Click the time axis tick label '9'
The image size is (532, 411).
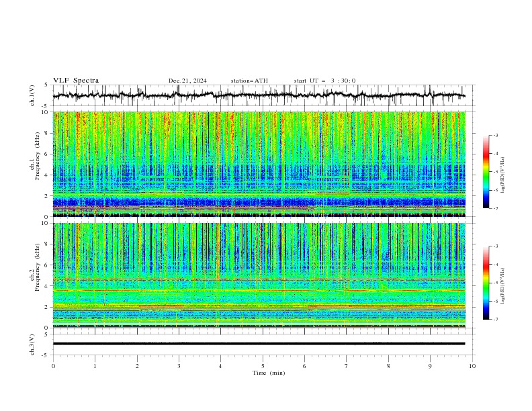(x=430, y=366)
